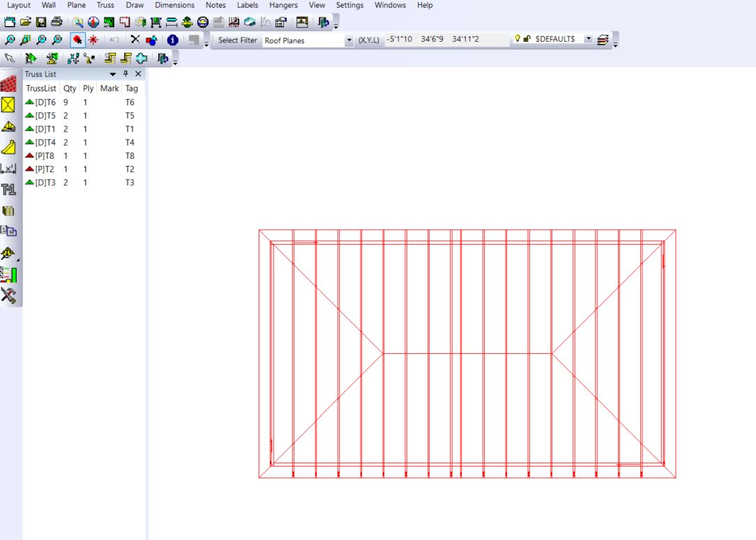Click the red brick wall icon

pyautogui.click(x=9, y=84)
